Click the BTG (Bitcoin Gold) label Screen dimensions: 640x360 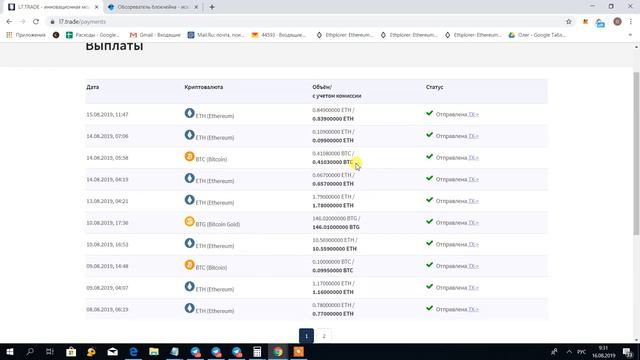(218, 224)
